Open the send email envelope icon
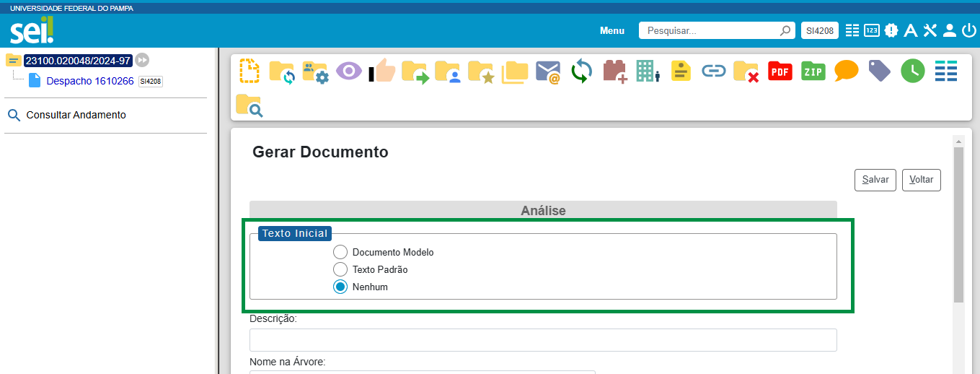The height and width of the screenshot is (374, 980). (548, 71)
